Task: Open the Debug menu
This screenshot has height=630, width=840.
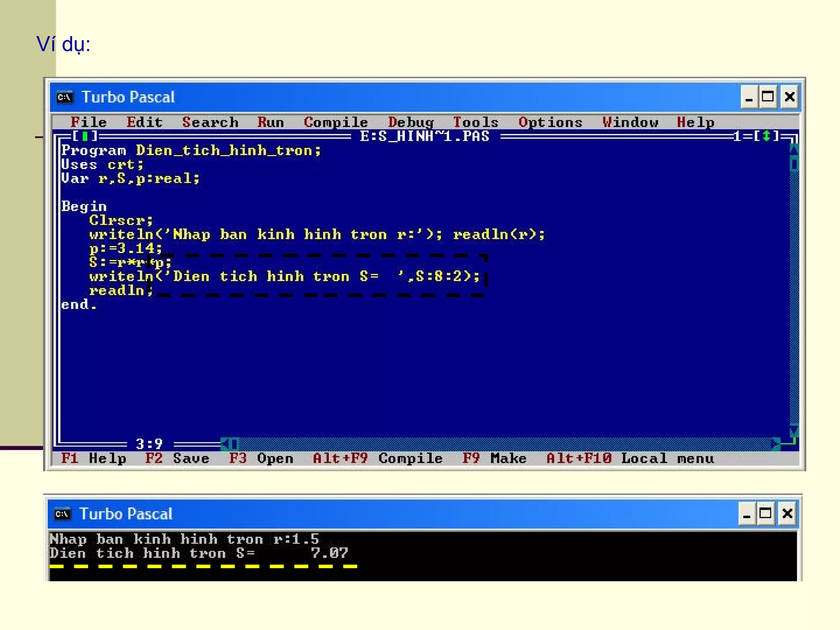Action: click(411, 122)
